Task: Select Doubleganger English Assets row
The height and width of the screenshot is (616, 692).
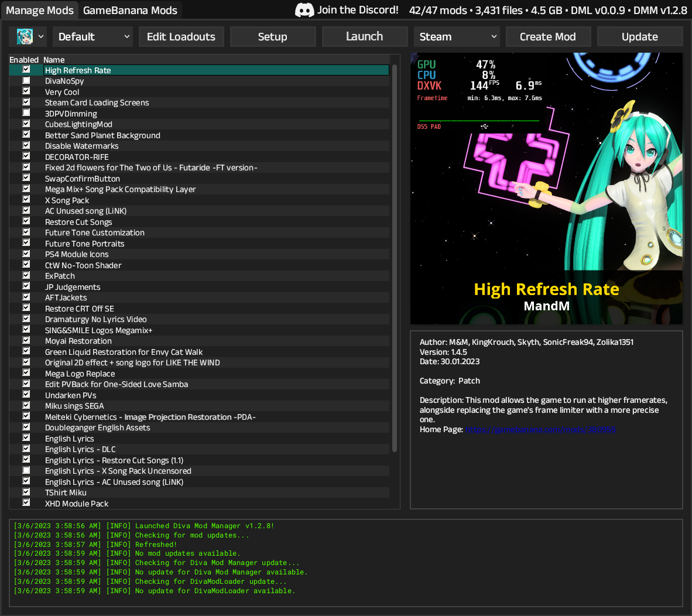Action: [199, 427]
